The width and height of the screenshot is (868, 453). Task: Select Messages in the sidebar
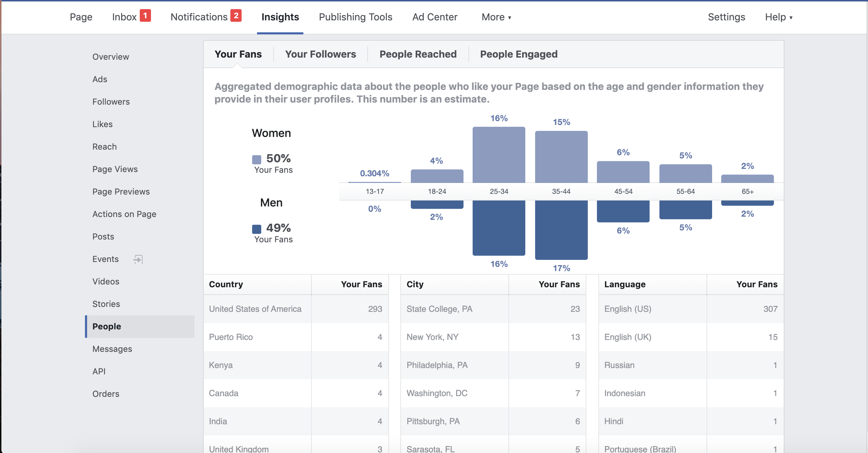tap(112, 349)
